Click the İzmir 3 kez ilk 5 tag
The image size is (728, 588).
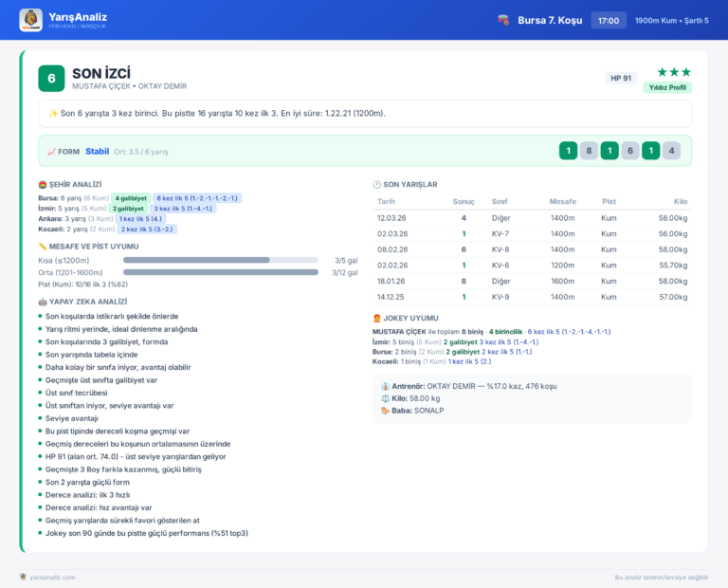183,209
